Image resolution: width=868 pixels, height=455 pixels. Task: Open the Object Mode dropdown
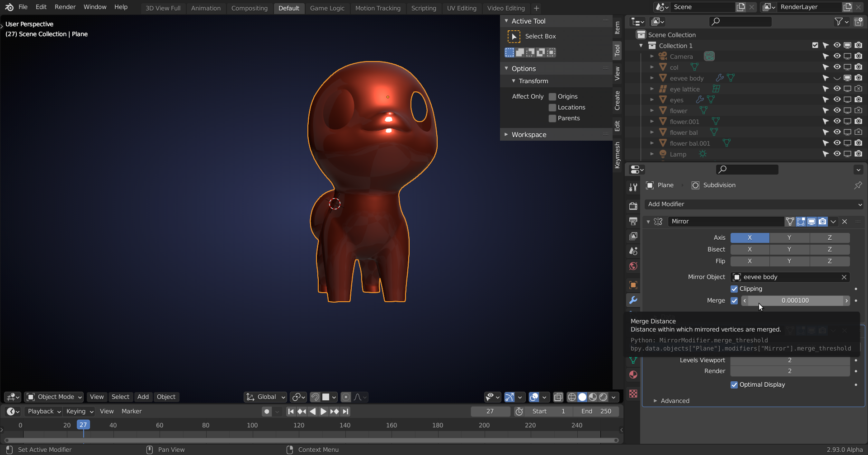[x=55, y=397]
